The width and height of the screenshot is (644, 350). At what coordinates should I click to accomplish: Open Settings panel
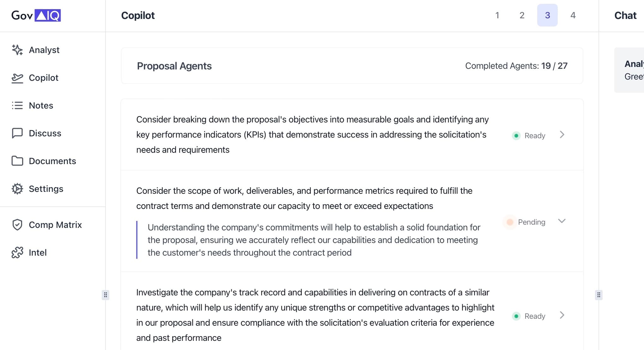point(46,188)
